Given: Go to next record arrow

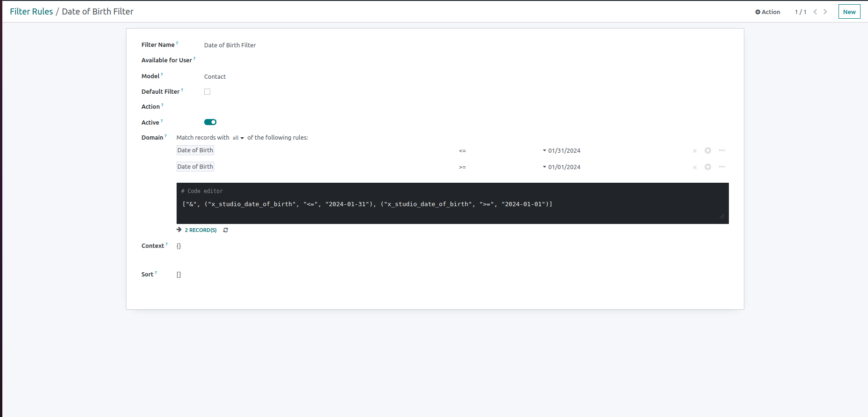Looking at the screenshot, I should coord(825,12).
